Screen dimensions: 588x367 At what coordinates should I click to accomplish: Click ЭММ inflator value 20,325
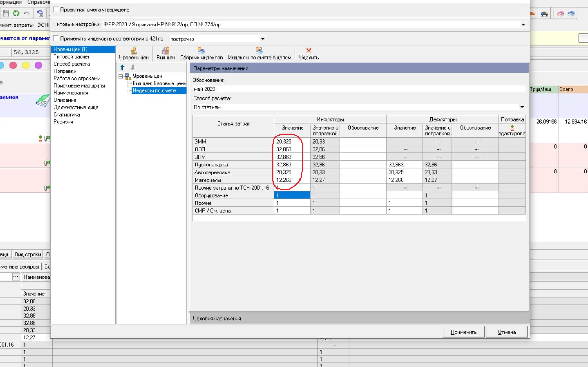tap(292, 142)
